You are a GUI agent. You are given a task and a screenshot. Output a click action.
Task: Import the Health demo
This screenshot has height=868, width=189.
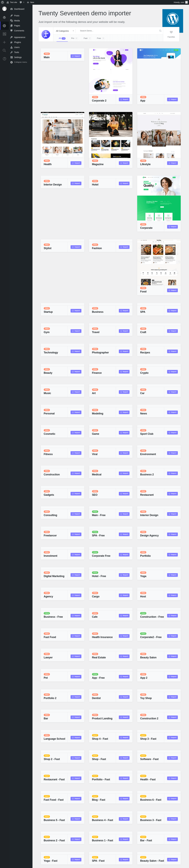(x=76, y=163)
